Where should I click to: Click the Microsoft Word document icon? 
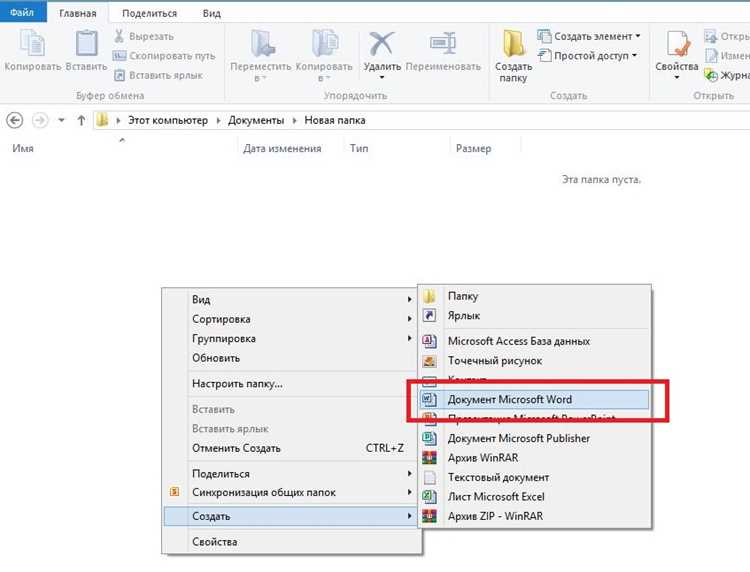coord(430,399)
